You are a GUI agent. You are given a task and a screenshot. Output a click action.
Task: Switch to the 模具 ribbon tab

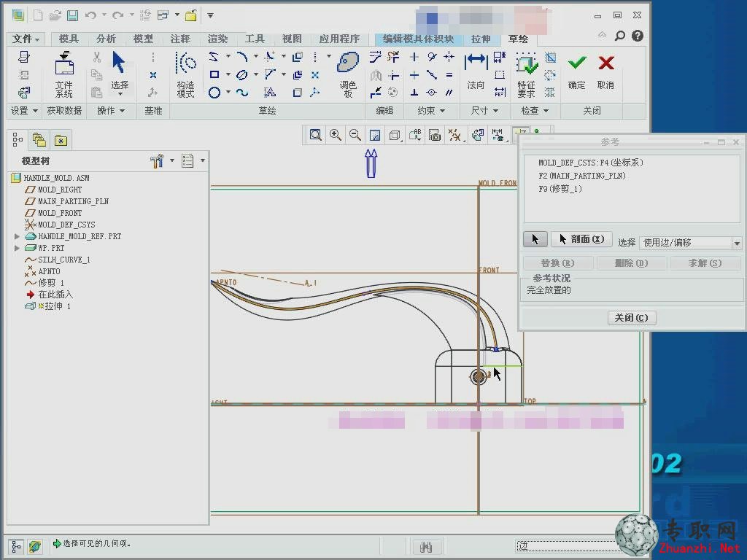(x=69, y=39)
